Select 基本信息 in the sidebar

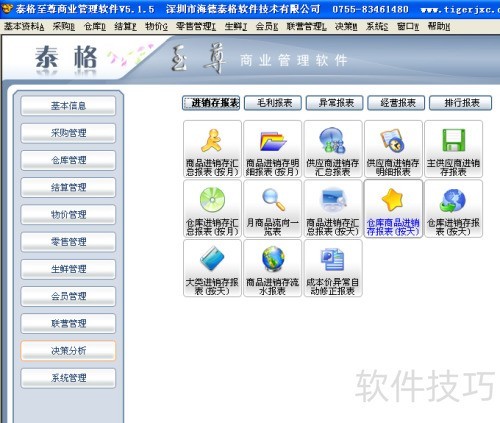tap(68, 106)
